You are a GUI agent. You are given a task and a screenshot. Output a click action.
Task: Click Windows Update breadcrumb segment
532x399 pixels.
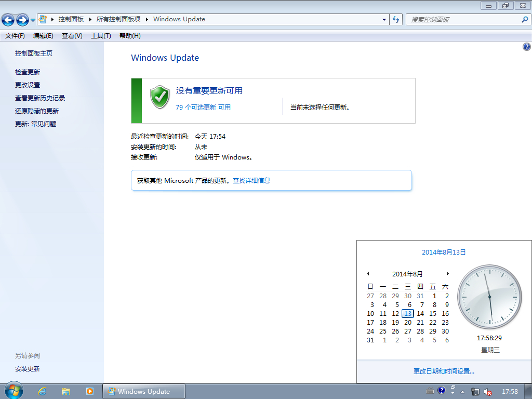pyautogui.click(x=179, y=19)
